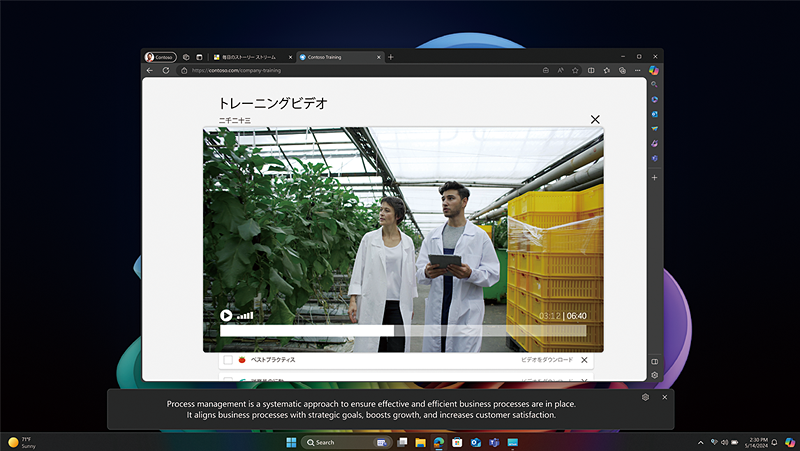The image size is (800, 451).
Task: Open Microsoft Store from the taskbar
Action: (457, 442)
